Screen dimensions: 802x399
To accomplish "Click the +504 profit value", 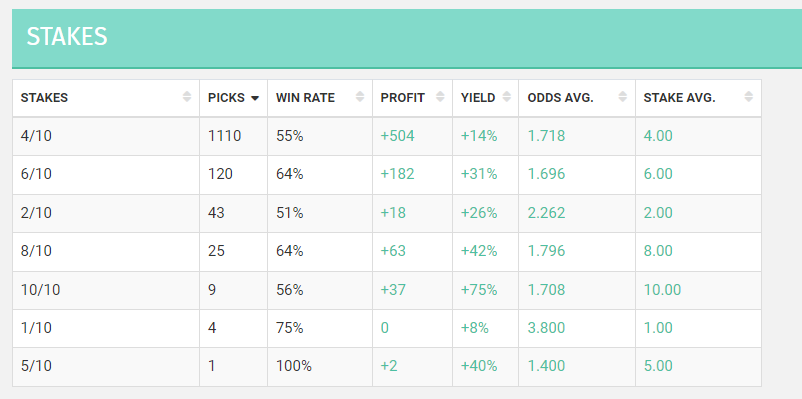I will pos(397,136).
